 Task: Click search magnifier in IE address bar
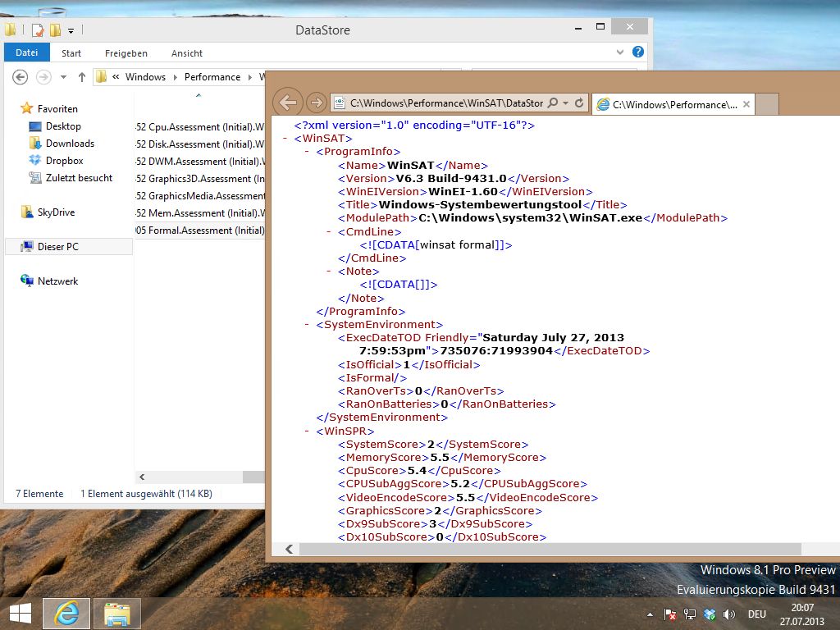pyautogui.click(x=554, y=103)
